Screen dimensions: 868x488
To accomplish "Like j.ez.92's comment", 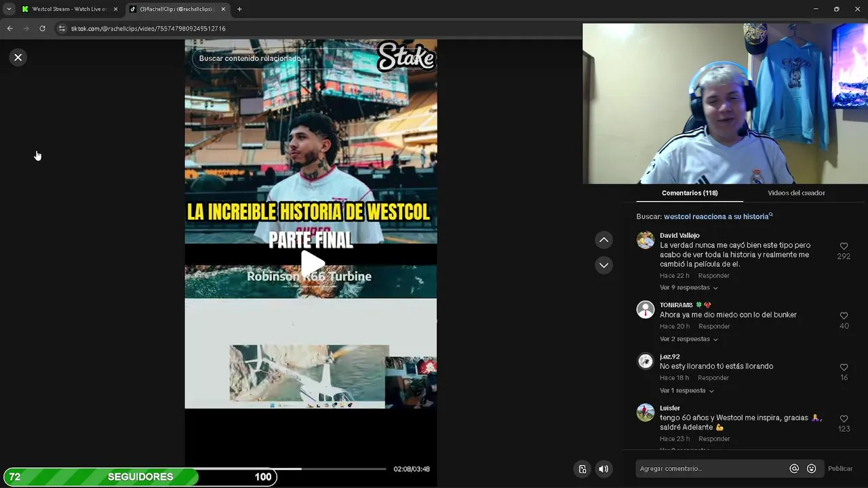I will pyautogui.click(x=844, y=367).
